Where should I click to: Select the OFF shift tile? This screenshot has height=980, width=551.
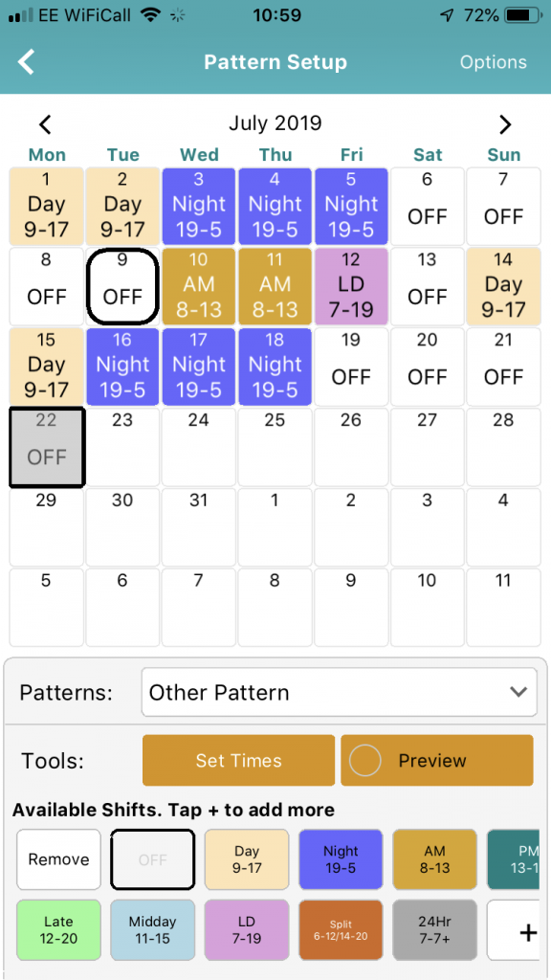152,859
